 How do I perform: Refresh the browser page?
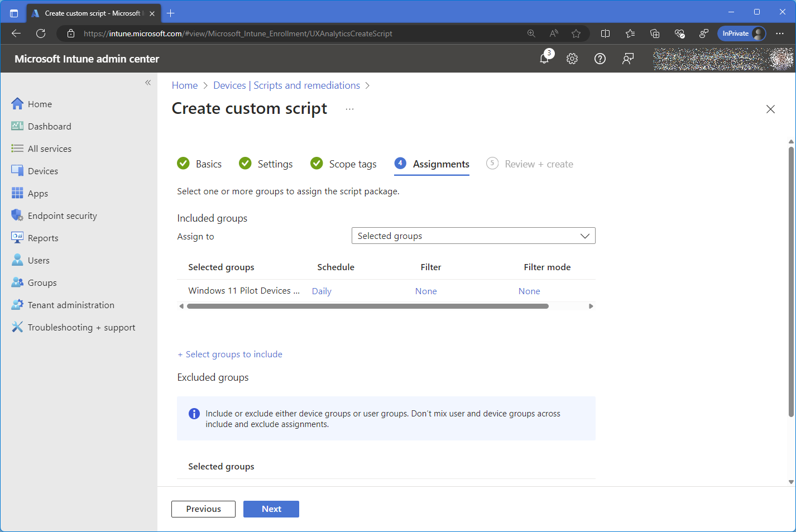click(41, 33)
